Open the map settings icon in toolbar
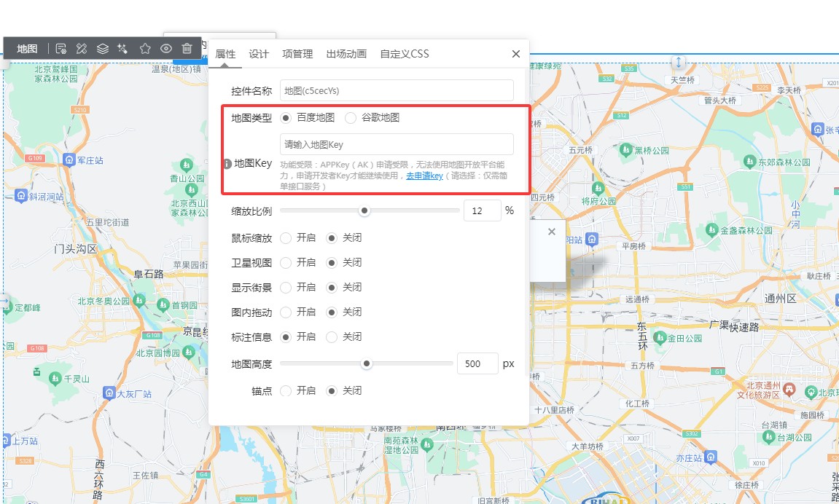This screenshot has height=504, width=839. tap(61, 49)
